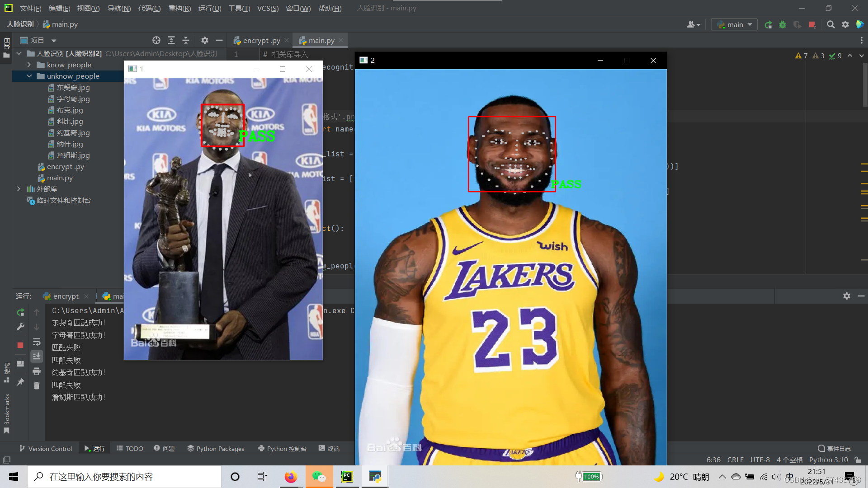Image resolution: width=868 pixels, height=488 pixels.
Task: Go to the next highlighted error
Action: (x=862, y=56)
